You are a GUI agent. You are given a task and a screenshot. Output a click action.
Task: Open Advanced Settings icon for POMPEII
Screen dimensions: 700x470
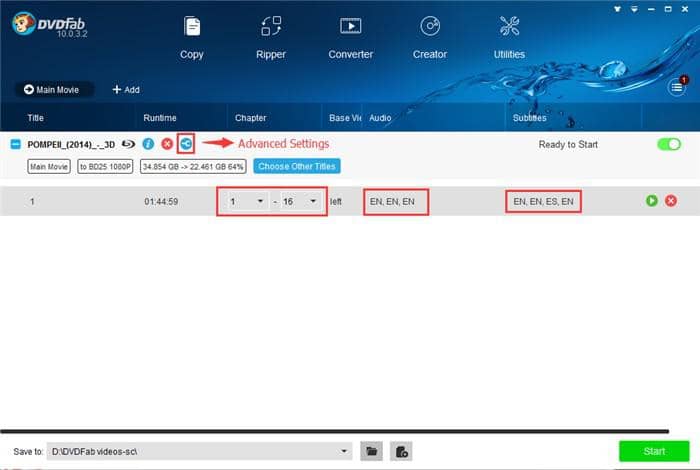point(186,144)
